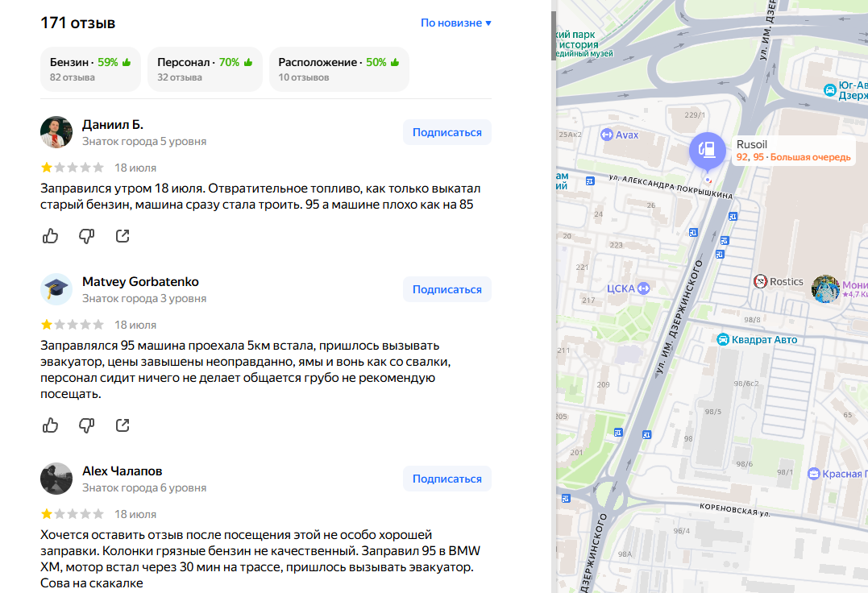Viewport: 868px width, 593px height.
Task: Dislike Даниил Б.'s review with thumbs down
Action: click(x=86, y=236)
